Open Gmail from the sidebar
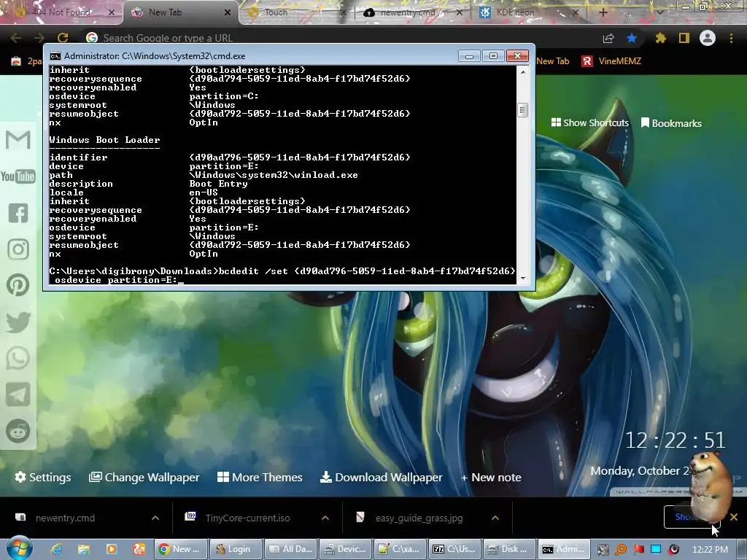Viewport: 747px width, 560px height. click(x=18, y=140)
